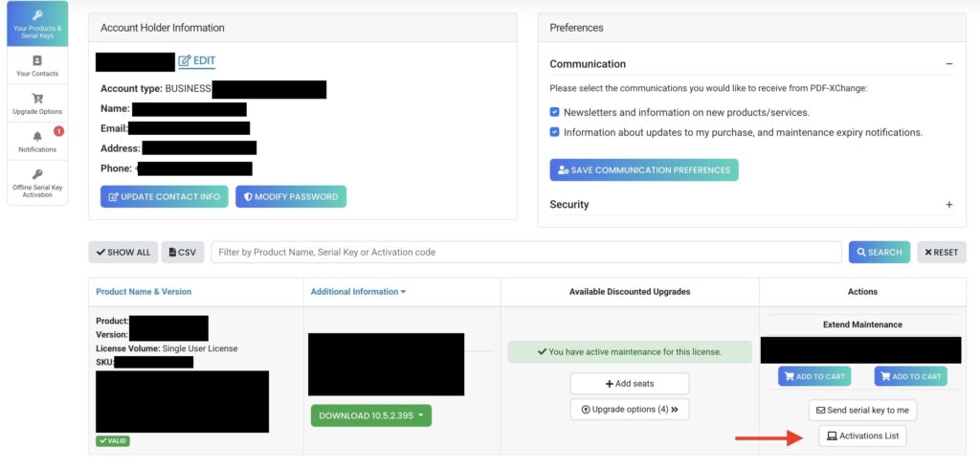Open the Additional Information column dropdown
The width and height of the screenshot is (980, 470).
358,292
